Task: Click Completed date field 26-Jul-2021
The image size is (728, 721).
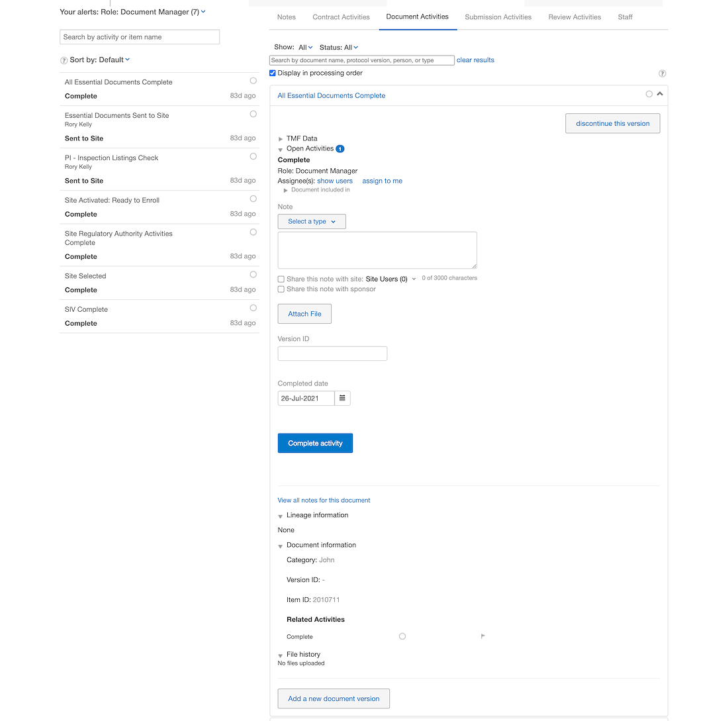Action: click(x=306, y=398)
